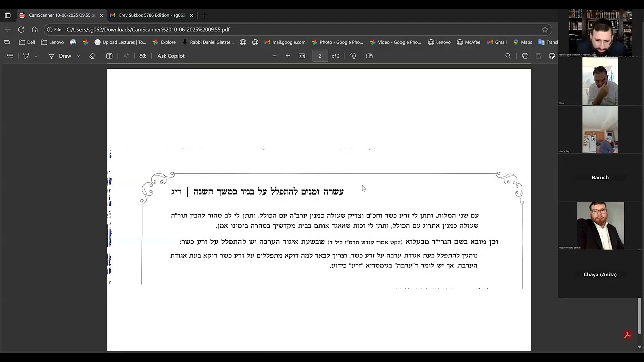Viewport: 644px width, 362px height.
Task: Expand Draw tool options arrow
Action: tap(78, 56)
